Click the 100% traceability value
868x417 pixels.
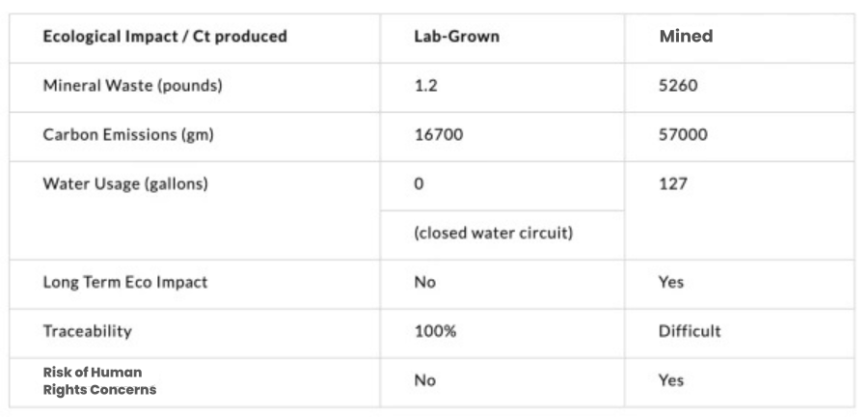[x=435, y=331]
